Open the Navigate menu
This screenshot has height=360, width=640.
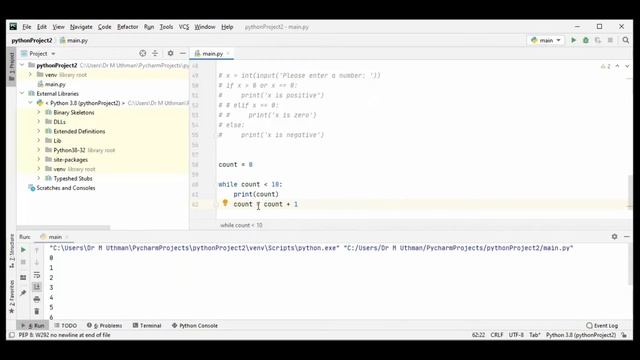click(81, 27)
